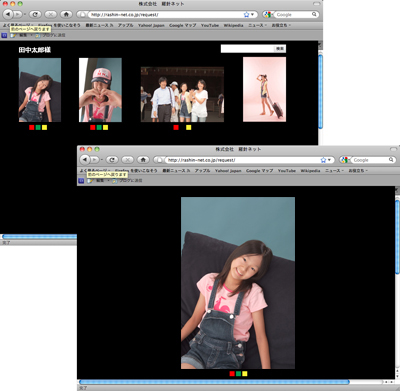
Task: Select red swatch under the large photo
Action: click(x=232, y=374)
